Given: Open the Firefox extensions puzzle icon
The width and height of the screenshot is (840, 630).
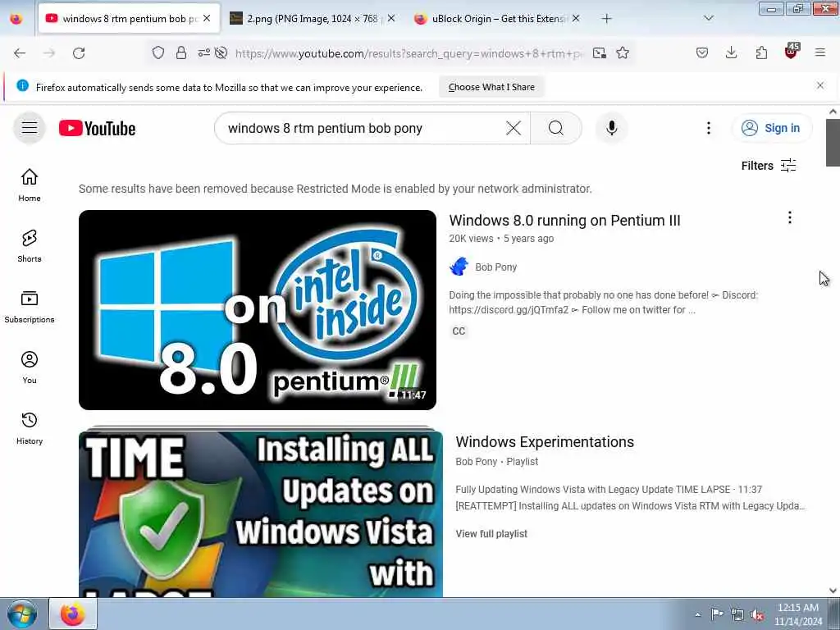Looking at the screenshot, I should click(x=761, y=52).
